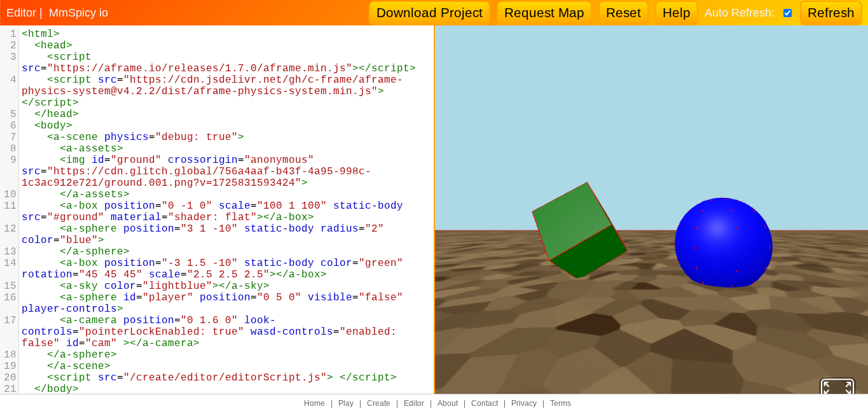The image size is (868, 411).
Task: Click the "</body>" tag on line 21
Action: pyautogui.click(x=57, y=389)
